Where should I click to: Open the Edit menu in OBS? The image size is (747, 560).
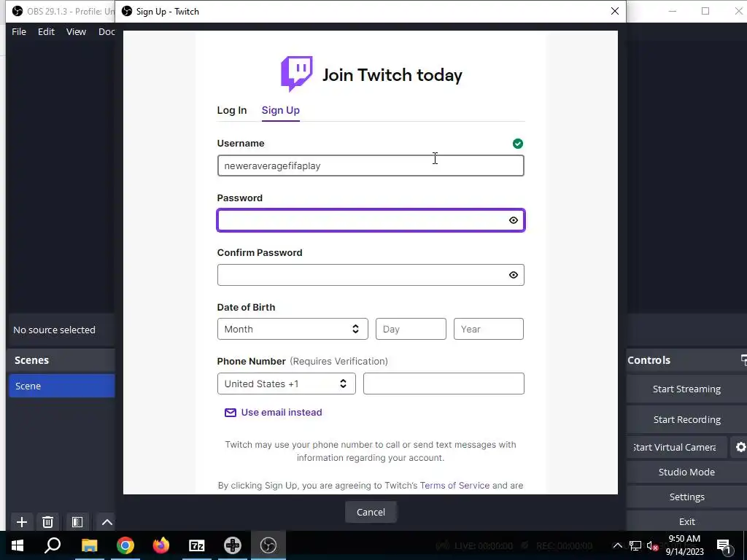pos(46,31)
